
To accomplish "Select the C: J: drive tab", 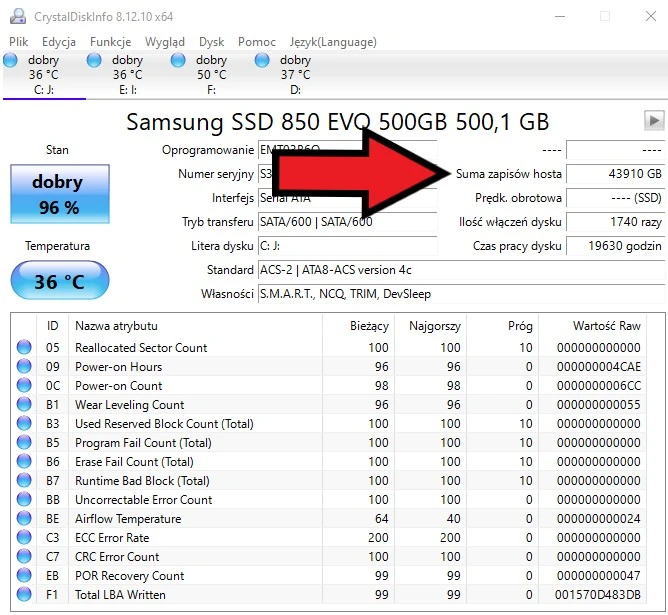I will [x=44, y=75].
